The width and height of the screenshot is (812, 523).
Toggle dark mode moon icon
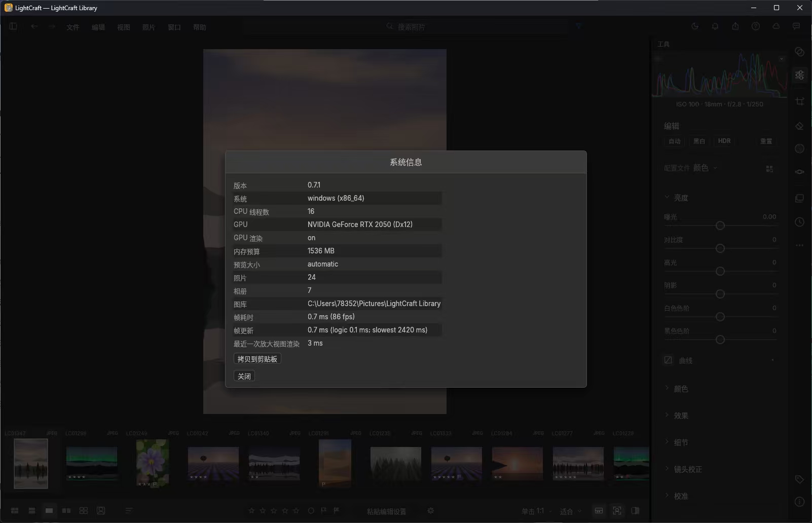(695, 26)
